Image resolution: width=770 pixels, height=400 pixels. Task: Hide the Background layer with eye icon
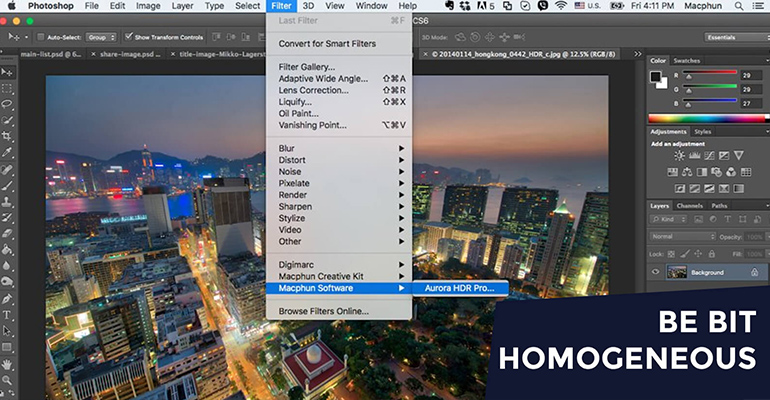click(x=656, y=272)
